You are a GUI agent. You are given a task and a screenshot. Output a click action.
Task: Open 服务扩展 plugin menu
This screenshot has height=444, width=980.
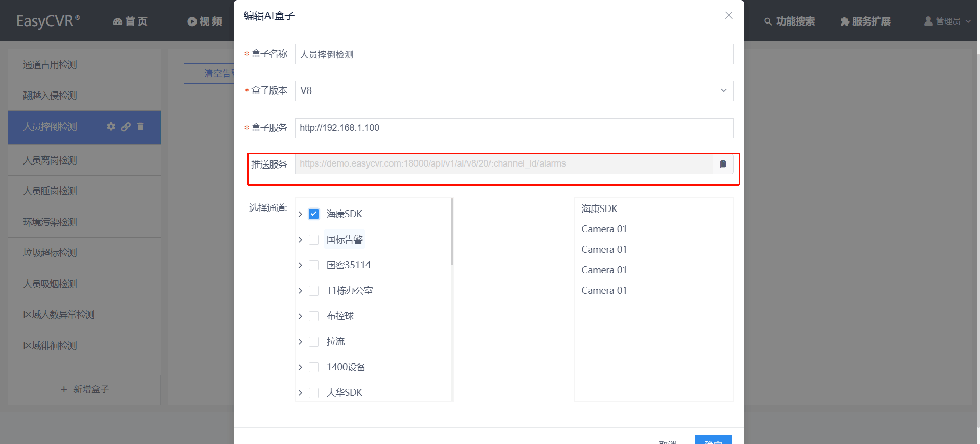pos(865,21)
